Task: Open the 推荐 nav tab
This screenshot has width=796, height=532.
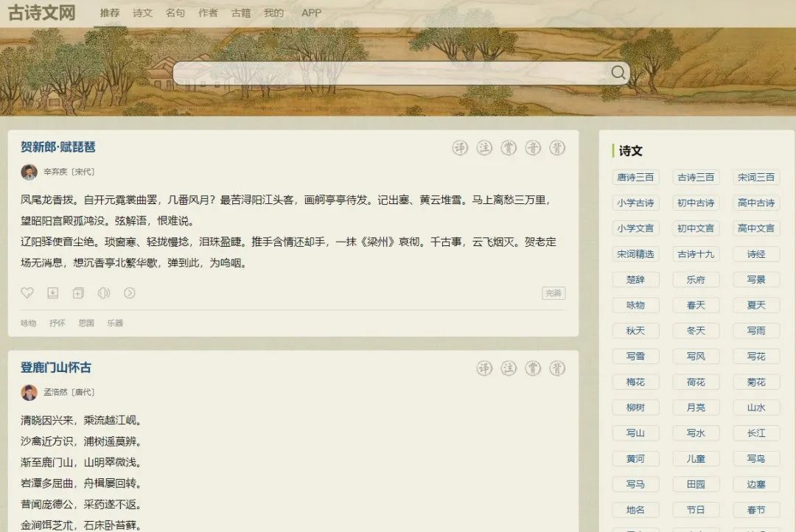Action: click(x=110, y=13)
